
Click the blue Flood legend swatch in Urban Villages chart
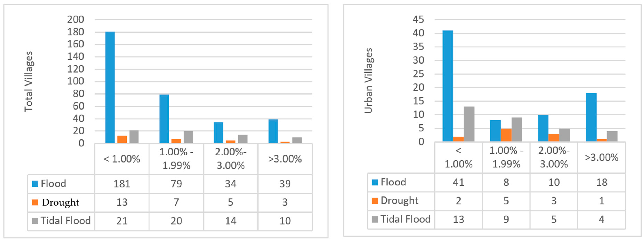click(375, 182)
